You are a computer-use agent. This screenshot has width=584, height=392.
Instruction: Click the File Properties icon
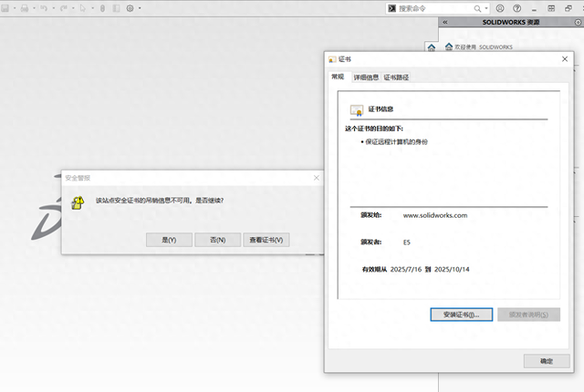pos(116,8)
